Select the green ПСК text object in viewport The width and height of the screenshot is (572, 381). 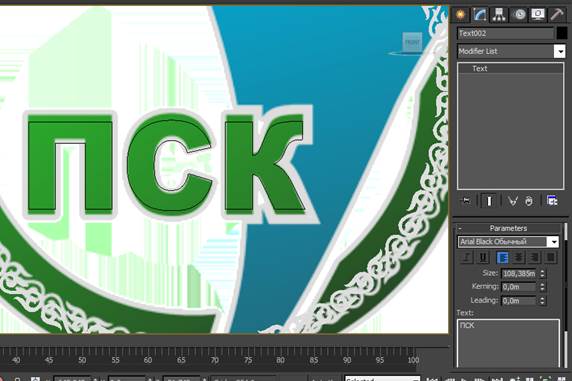[x=166, y=164]
